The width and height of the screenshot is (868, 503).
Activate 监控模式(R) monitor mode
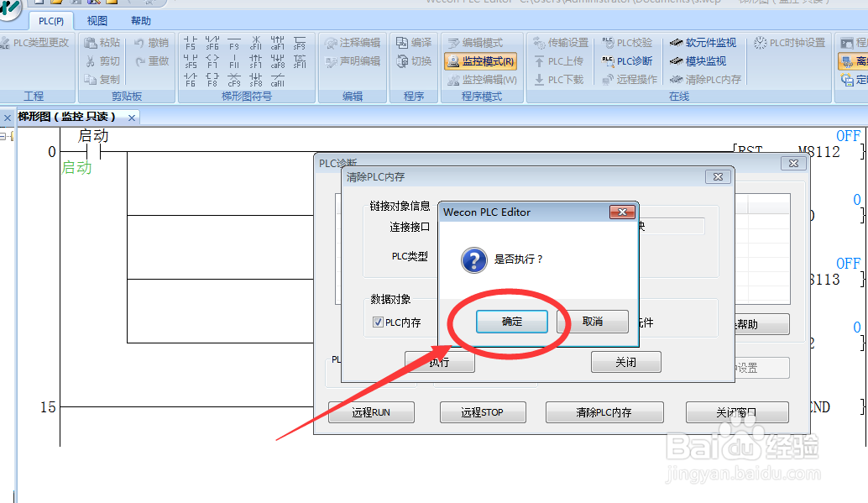point(480,61)
